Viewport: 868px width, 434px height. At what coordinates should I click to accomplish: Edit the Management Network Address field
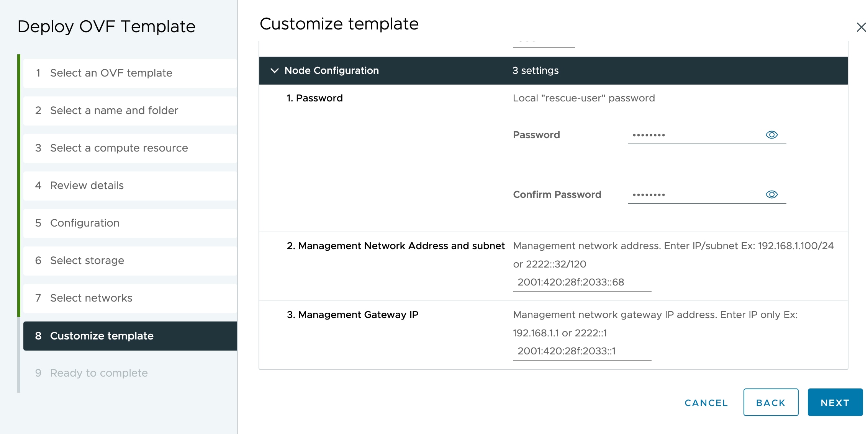[x=582, y=282]
